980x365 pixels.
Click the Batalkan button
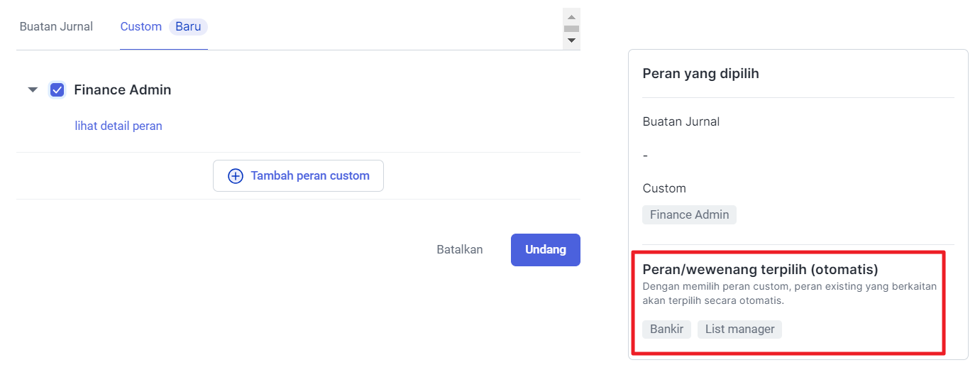click(459, 250)
